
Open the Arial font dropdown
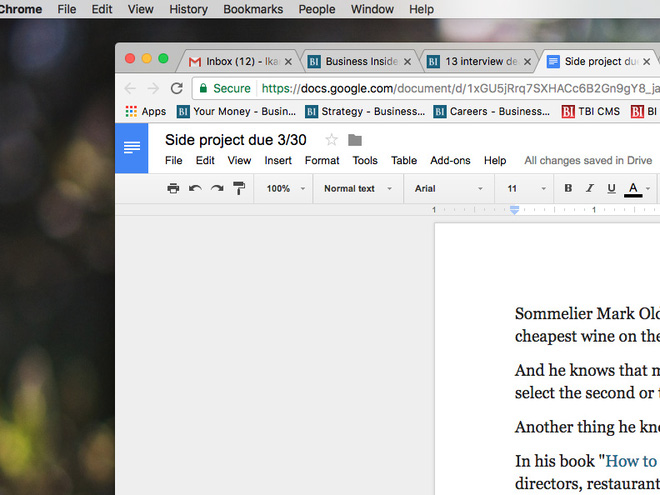click(x=449, y=189)
